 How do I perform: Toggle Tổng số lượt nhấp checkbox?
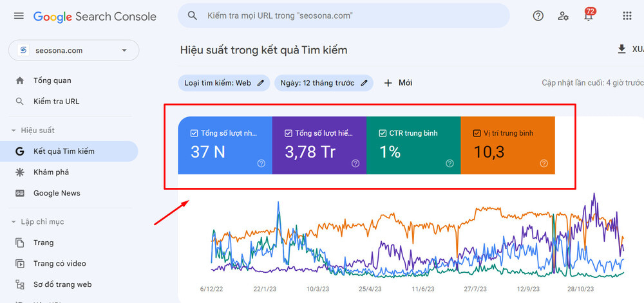(194, 133)
